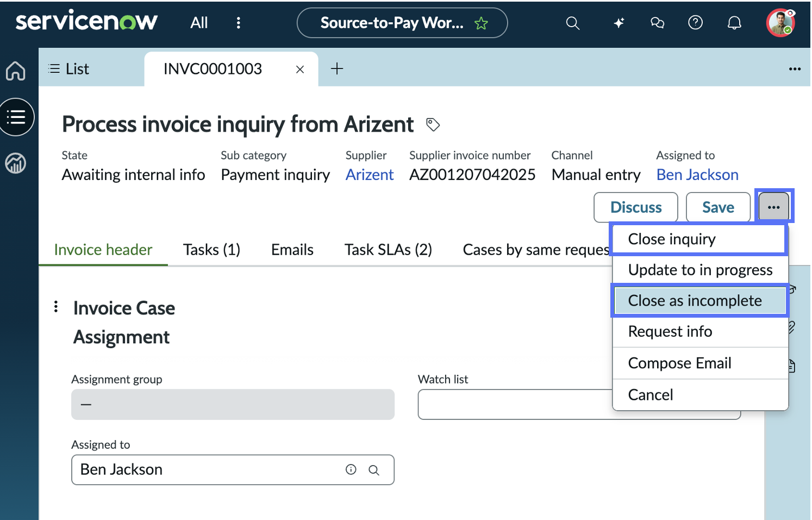Open tab bar more options ellipsis
This screenshot has width=812, height=520.
pyautogui.click(x=795, y=69)
